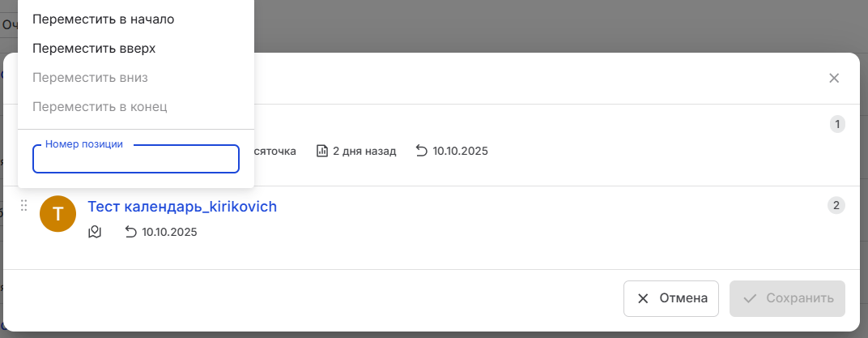Open the "Тест календарь_kirikovich" link

point(182,207)
